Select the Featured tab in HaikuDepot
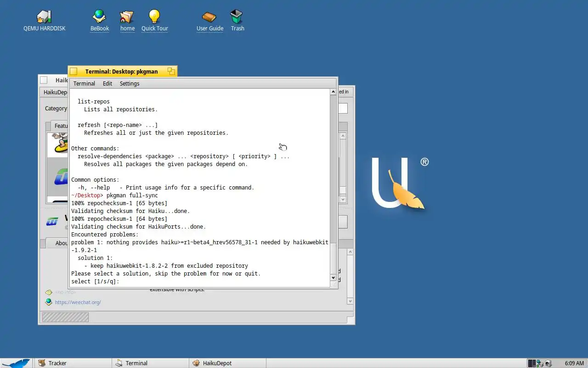Image resolution: width=588 pixels, height=368 pixels. pos(60,126)
